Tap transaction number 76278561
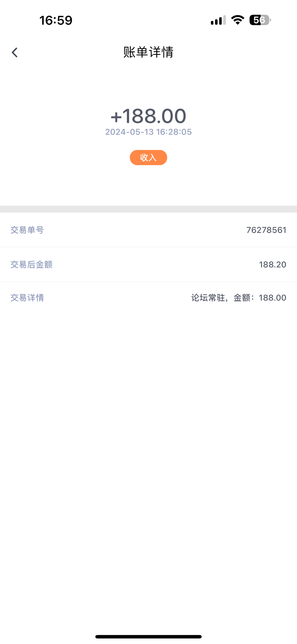This screenshot has height=644, width=297. 266,230
